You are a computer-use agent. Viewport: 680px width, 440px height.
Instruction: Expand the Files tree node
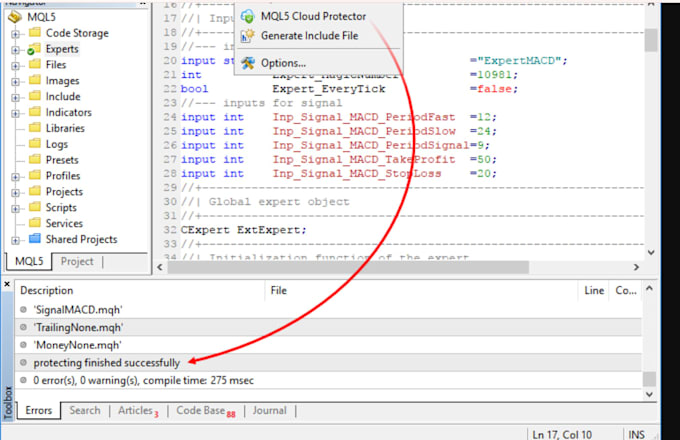pos(16,65)
